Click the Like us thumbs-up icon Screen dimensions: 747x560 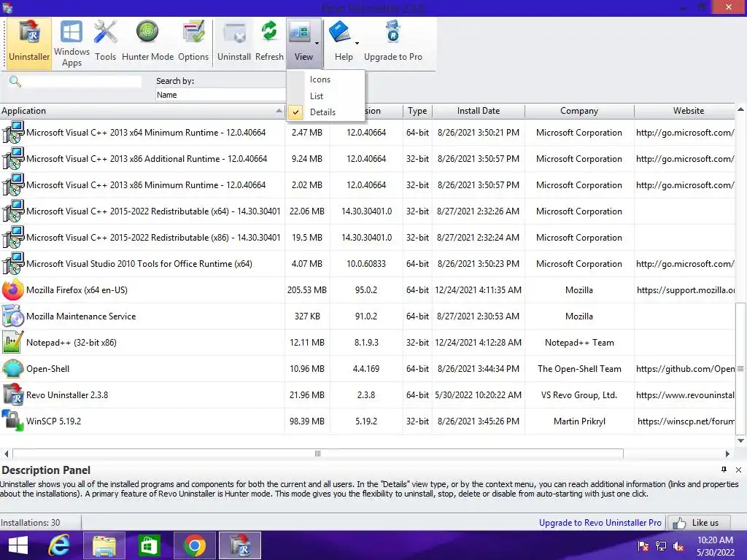[679, 523]
